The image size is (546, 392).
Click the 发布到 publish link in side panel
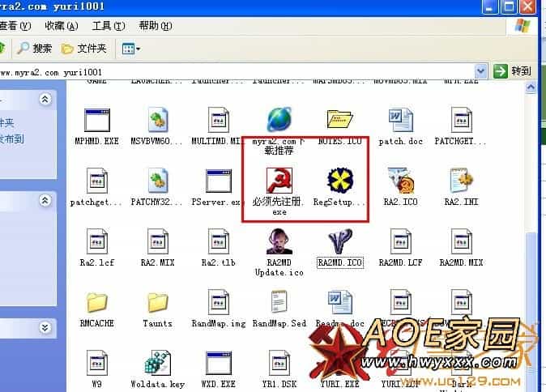pyautogui.click(x=12, y=139)
